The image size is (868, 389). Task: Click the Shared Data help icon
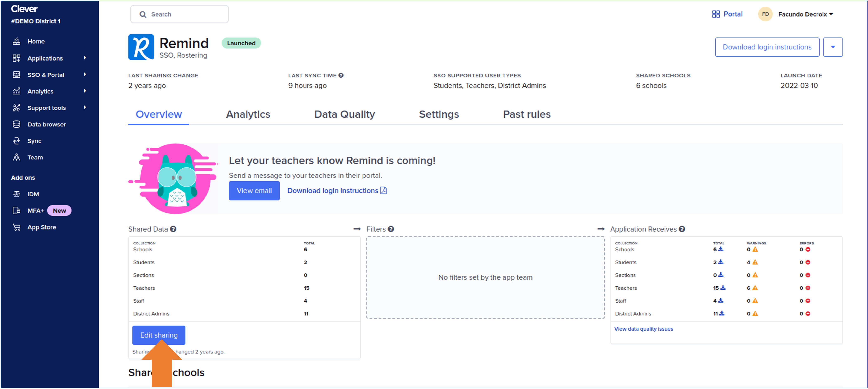pyautogui.click(x=173, y=229)
